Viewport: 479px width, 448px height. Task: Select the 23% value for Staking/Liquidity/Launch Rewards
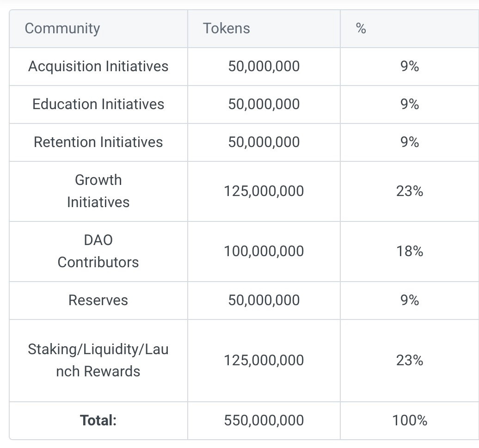point(409,360)
